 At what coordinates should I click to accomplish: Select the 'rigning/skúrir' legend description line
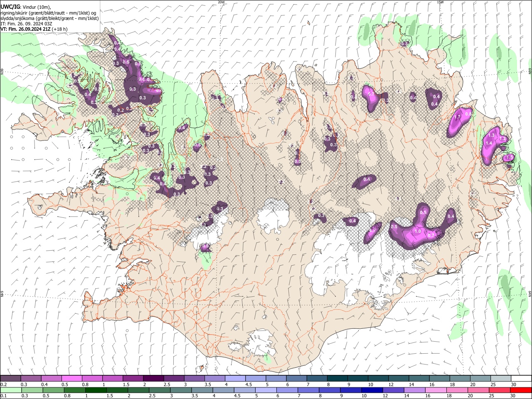tap(48, 13)
